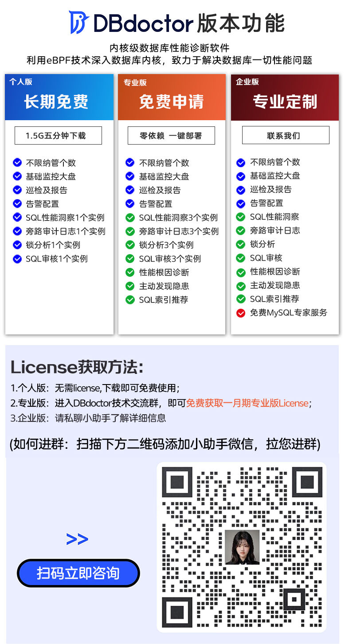Viewport: 345px width, 644px height.
Task: Click the 利用eBPF技术深入数据库内核 line
Action: click(x=169, y=60)
